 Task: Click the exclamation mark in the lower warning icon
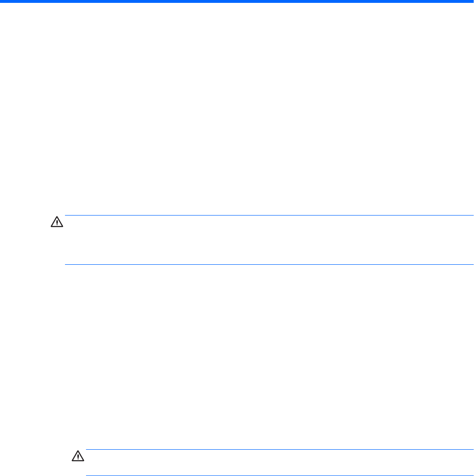pos(77,457)
